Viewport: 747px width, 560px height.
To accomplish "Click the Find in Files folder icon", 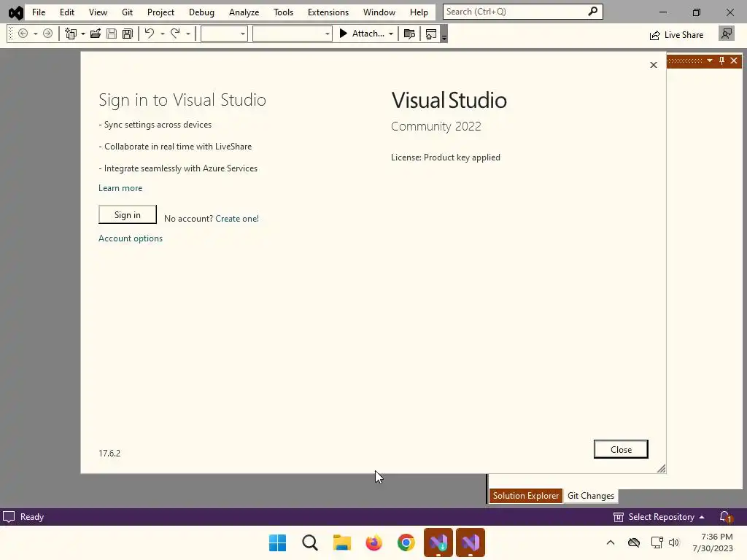I will (x=409, y=34).
